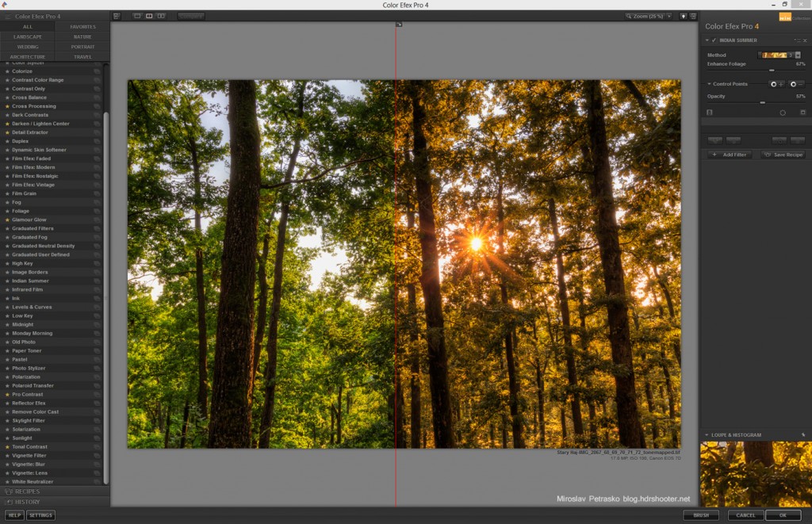Collapse the Control Points section

tap(709, 84)
